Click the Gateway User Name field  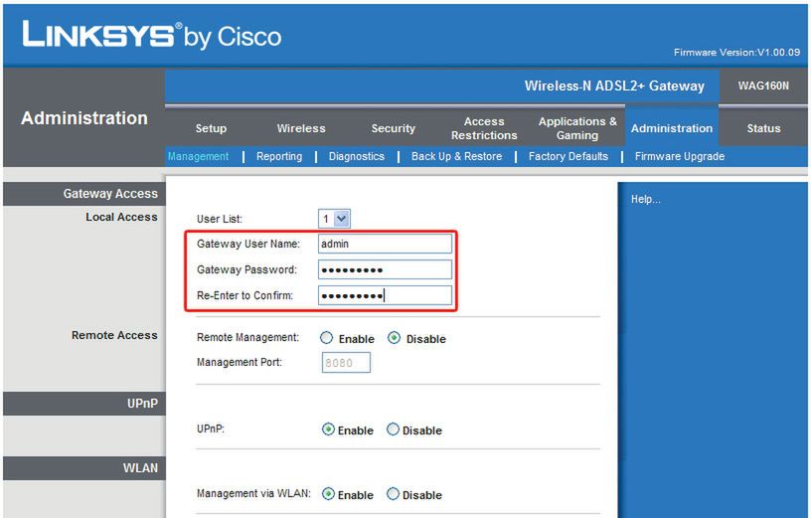(385, 244)
